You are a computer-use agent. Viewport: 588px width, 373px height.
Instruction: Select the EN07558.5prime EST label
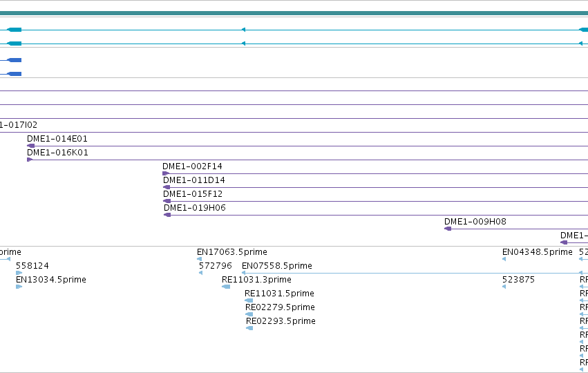click(x=277, y=266)
